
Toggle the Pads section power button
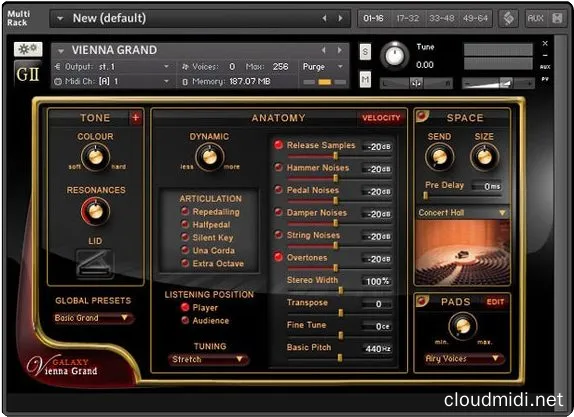tap(422, 300)
